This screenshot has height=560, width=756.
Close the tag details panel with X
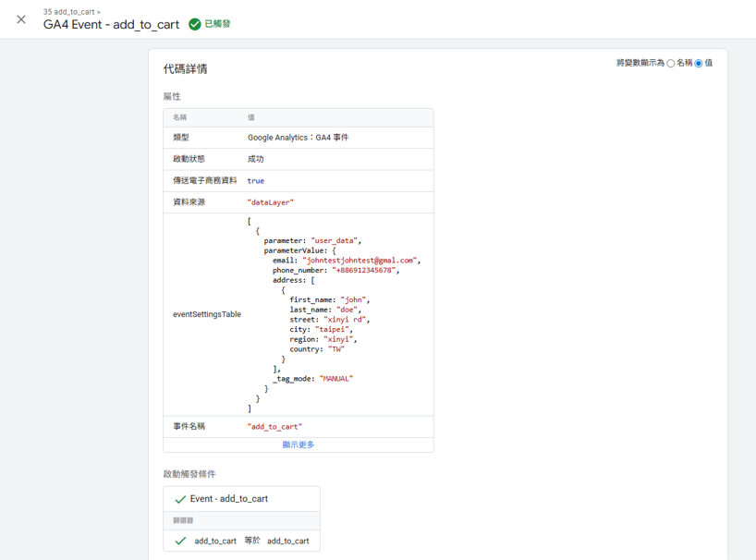tap(21, 19)
